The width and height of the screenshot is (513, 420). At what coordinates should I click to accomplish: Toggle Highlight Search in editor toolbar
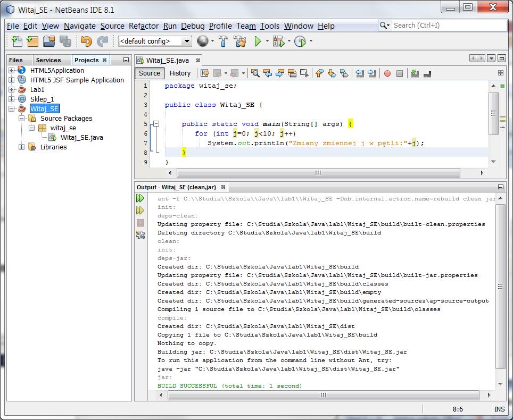pyautogui.click(x=292, y=73)
